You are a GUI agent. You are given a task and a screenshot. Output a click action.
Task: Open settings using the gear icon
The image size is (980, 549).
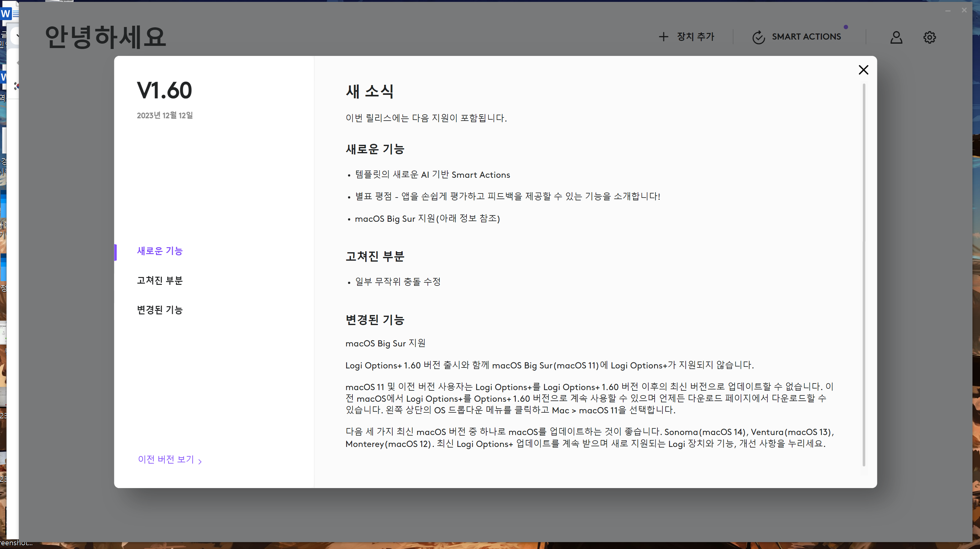click(x=929, y=37)
